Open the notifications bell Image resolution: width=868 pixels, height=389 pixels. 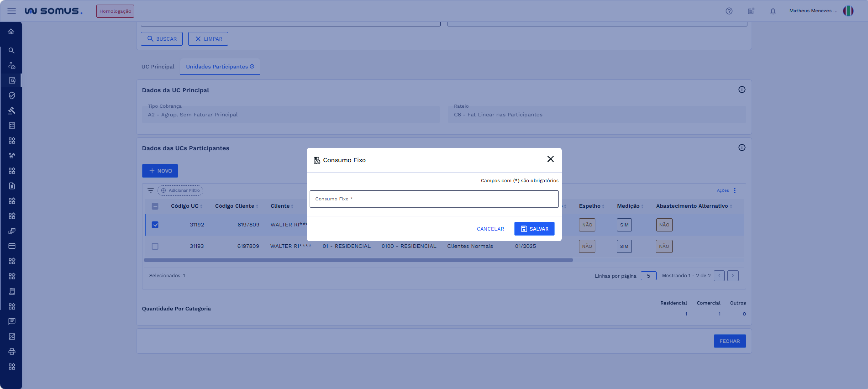[x=773, y=11]
